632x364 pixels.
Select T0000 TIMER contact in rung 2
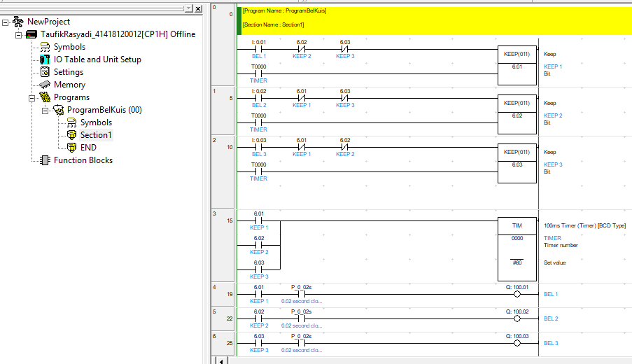coord(259,171)
